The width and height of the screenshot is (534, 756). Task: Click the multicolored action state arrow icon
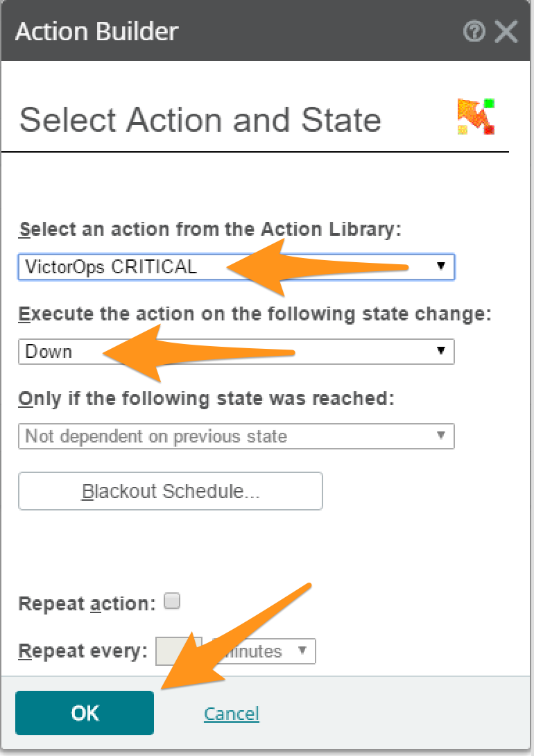[476, 115]
